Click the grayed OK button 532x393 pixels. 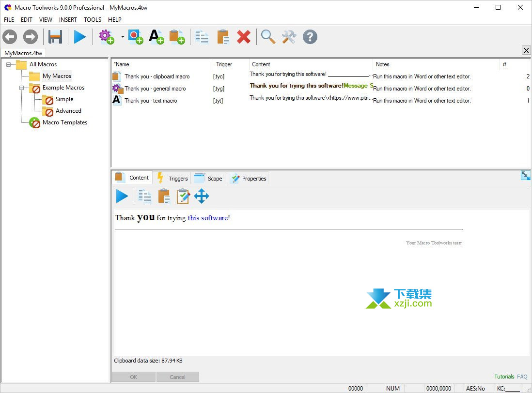(x=134, y=377)
